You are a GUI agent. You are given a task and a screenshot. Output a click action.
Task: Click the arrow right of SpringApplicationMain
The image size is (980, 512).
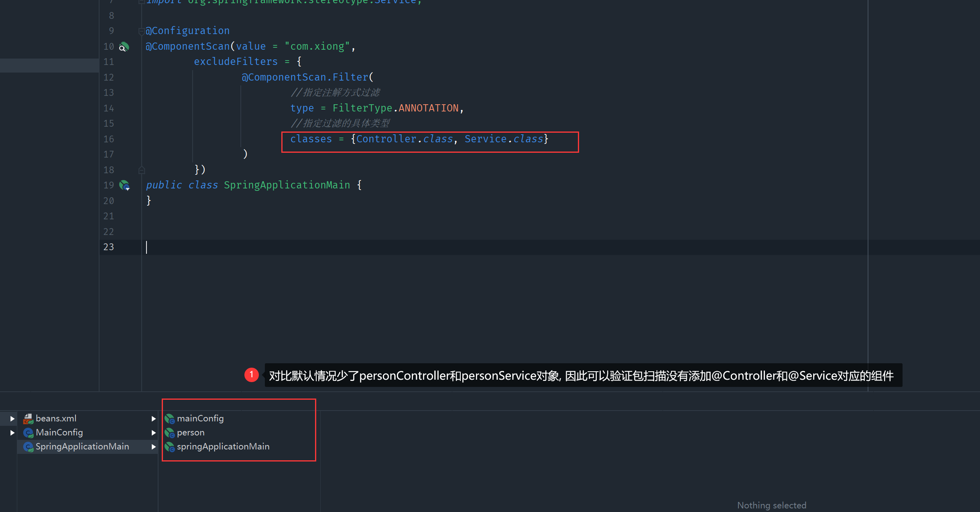tap(153, 447)
